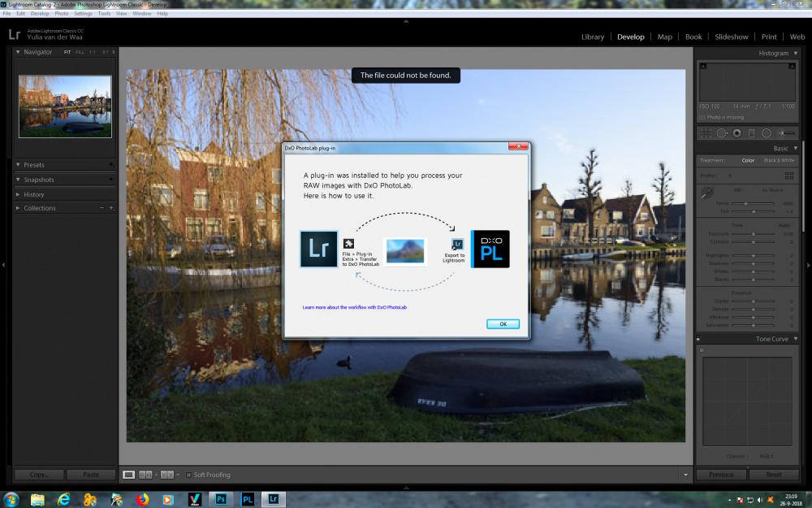Open the File menu
The image size is (812, 508).
pyautogui.click(x=6, y=14)
